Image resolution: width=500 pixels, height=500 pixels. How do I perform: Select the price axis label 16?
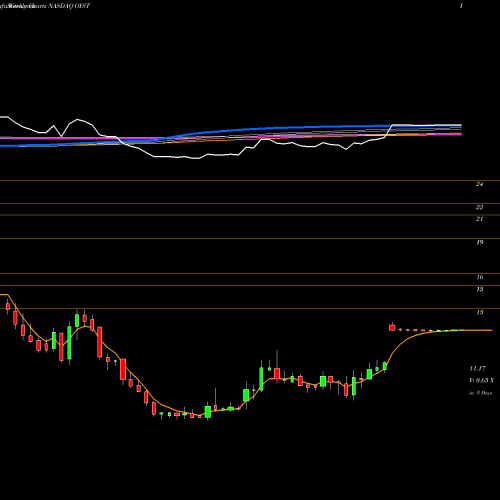point(479,277)
